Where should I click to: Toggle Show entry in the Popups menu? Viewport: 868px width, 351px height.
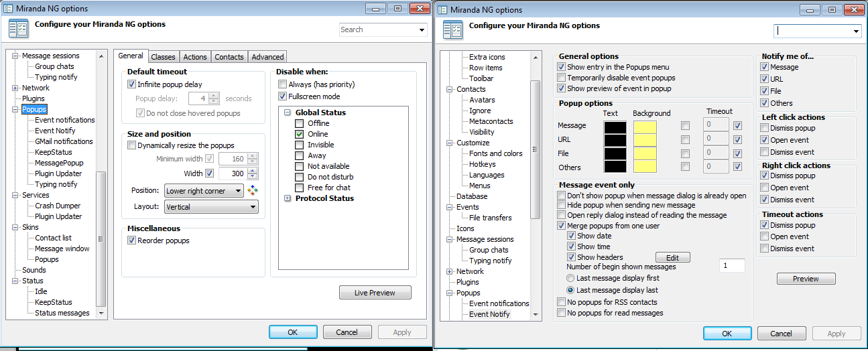click(x=562, y=67)
